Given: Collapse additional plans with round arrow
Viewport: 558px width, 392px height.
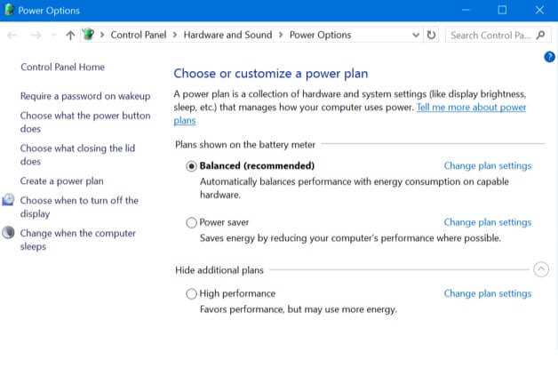Looking at the screenshot, I should pyautogui.click(x=541, y=269).
